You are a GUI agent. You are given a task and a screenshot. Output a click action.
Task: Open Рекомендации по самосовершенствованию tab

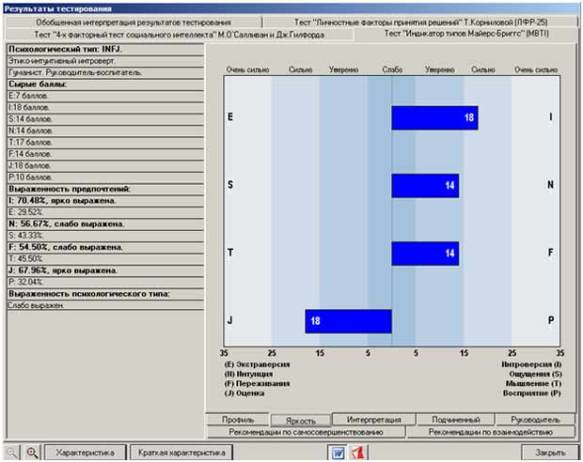[306, 432]
